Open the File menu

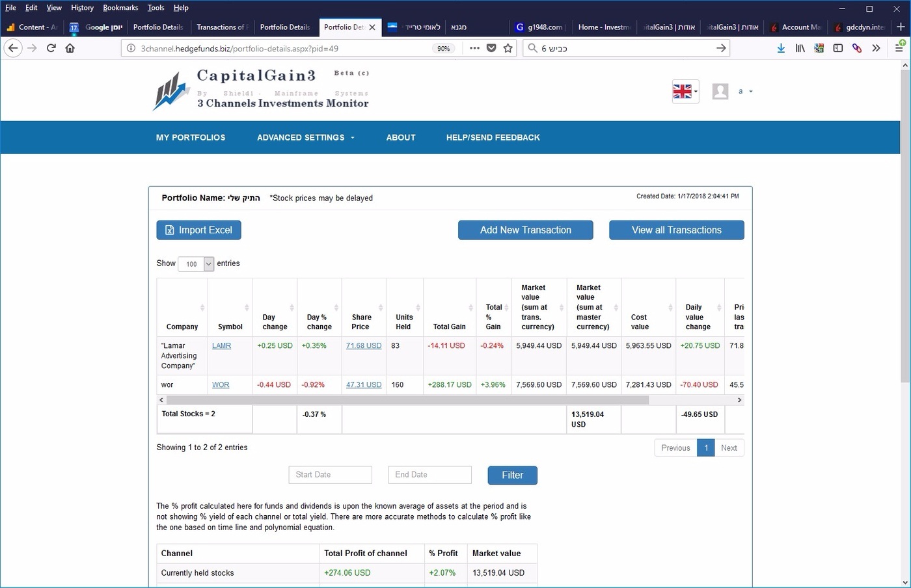pyautogui.click(x=10, y=8)
